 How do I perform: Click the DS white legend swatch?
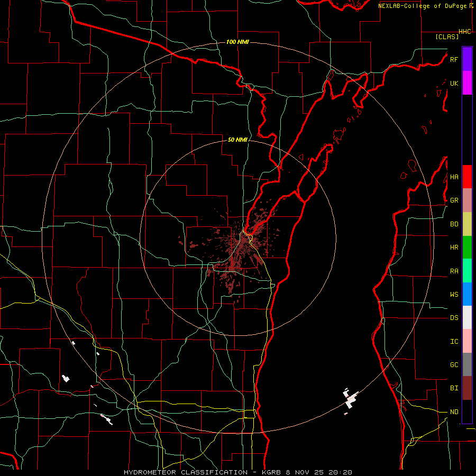pyautogui.click(x=467, y=317)
